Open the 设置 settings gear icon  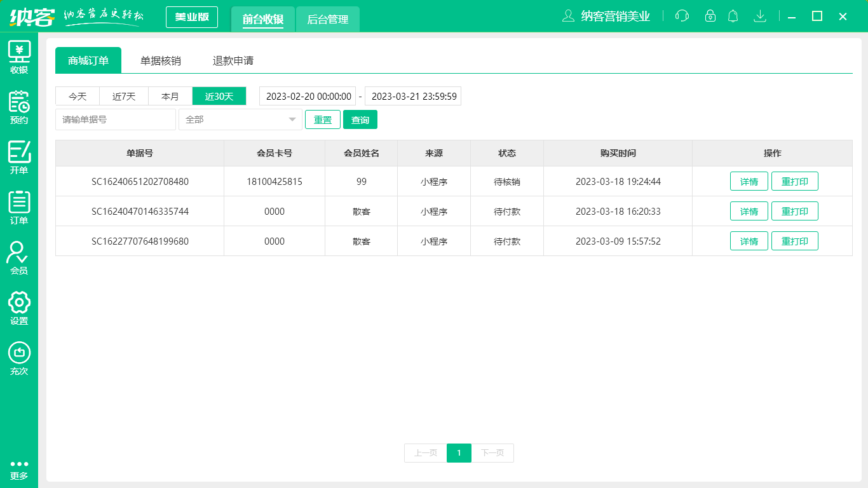pos(19,308)
